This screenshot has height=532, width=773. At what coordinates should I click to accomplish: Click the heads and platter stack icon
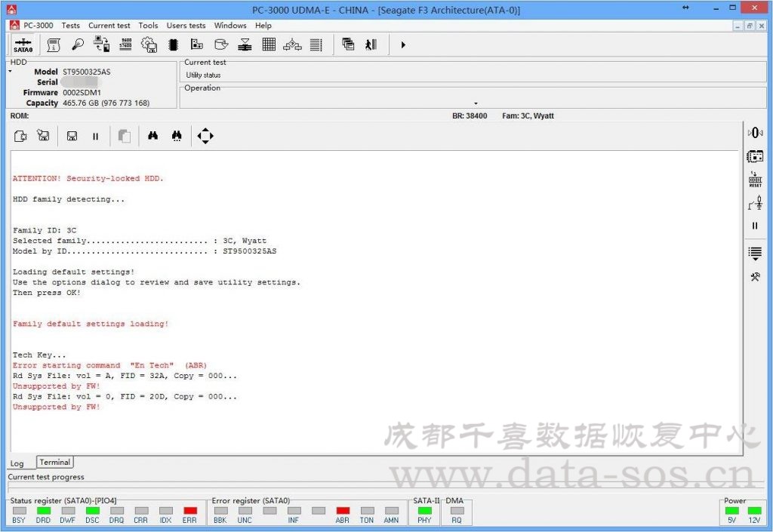245,45
